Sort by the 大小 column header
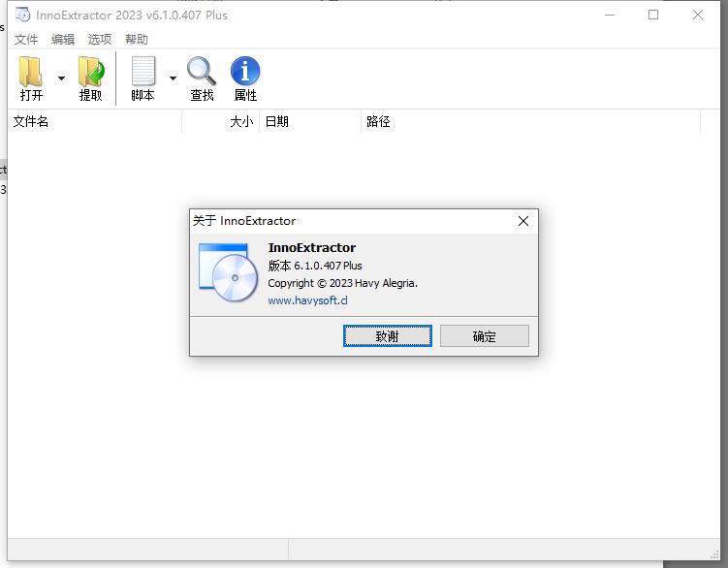This screenshot has width=728, height=568. [x=221, y=122]
